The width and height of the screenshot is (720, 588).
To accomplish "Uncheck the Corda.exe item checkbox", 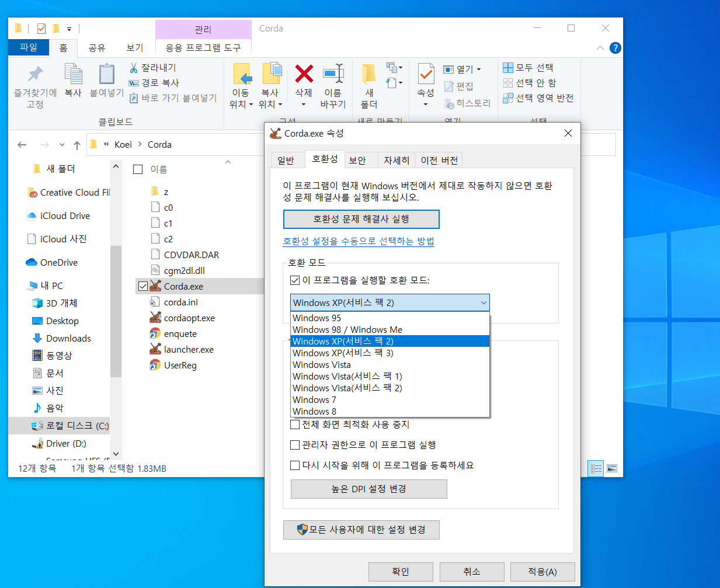I will point(143,286).
